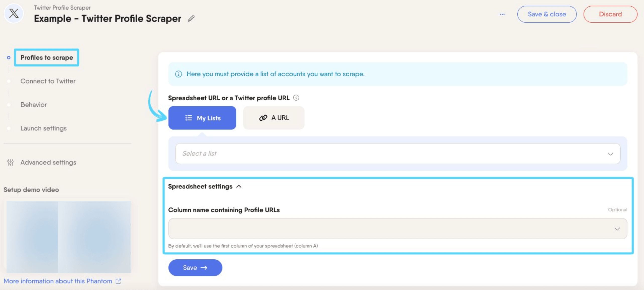
Task: Switch to the A URL option
Action: pos(274,118)
